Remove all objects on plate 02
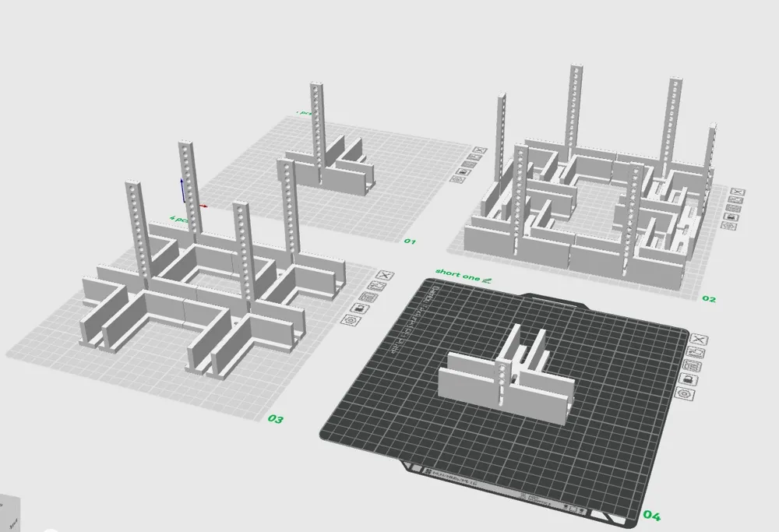The width and height of the screenshot is (779, 532). [x=738, y=192]
